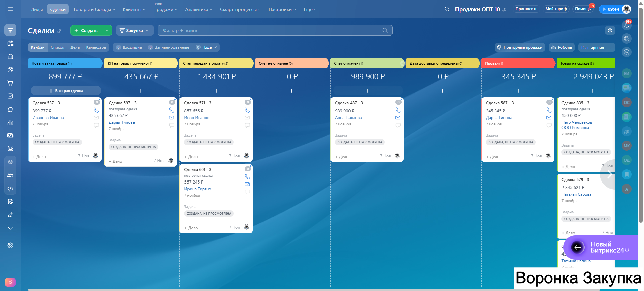Open client link Иванова Иванна
The width and height of the screenshot is (644, 291).
[48, 118]
